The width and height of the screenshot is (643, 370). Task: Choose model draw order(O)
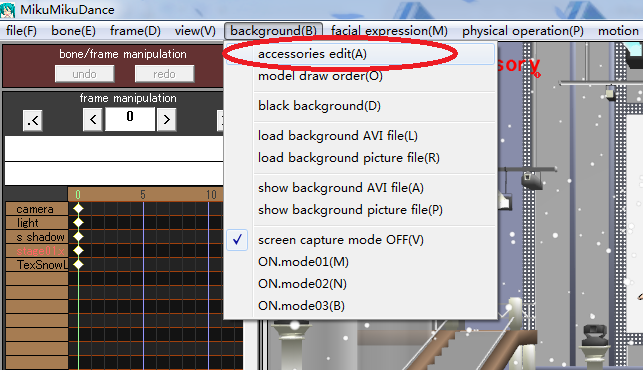point(360,76)
